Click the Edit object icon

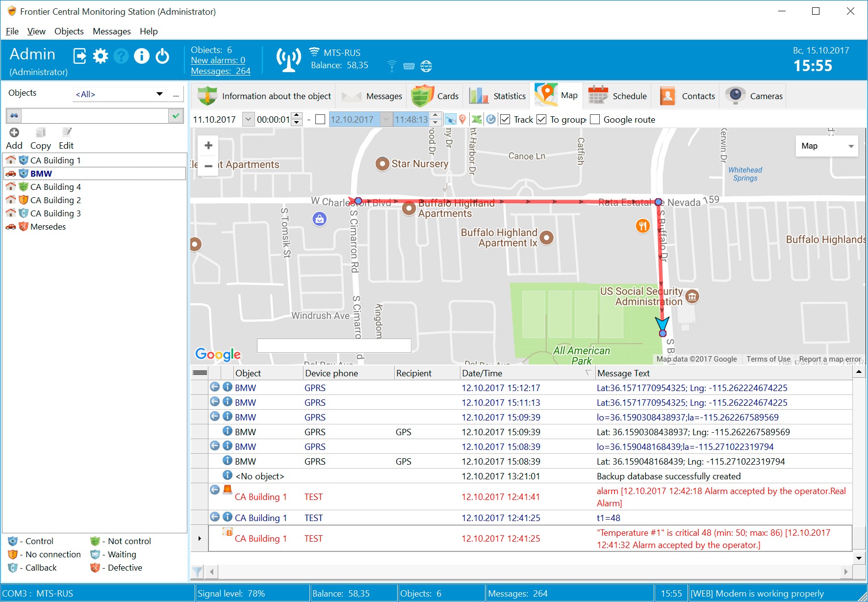pos(66,132)
